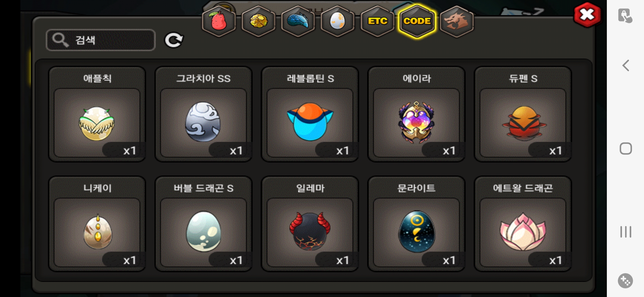The image size is (644, 297).
Task: Choose the 레블롭틴 S egg
Action: [x=310, y=114]
